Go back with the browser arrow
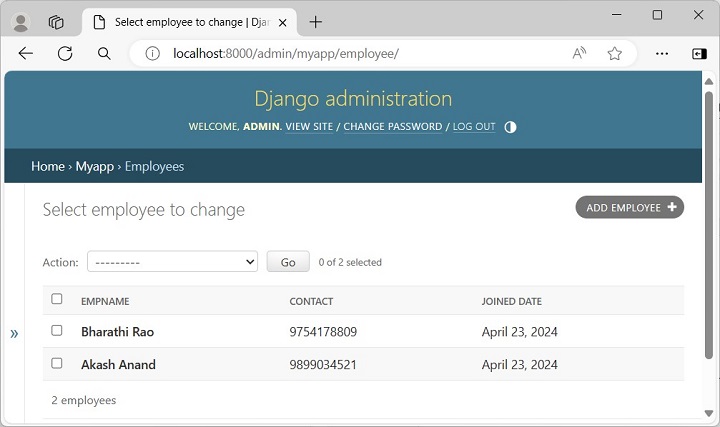The image size is (720, 427). [x=26, y=54]
